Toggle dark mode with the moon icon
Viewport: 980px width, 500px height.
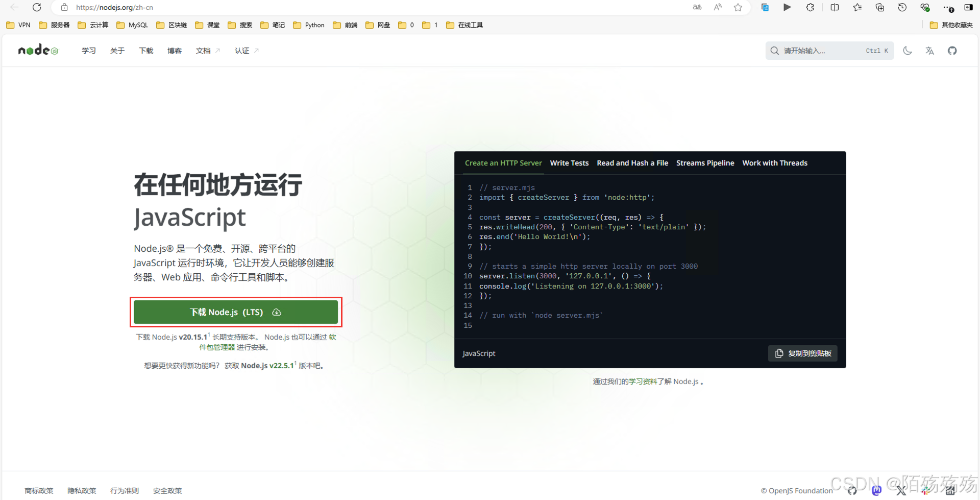click(908, 51)
